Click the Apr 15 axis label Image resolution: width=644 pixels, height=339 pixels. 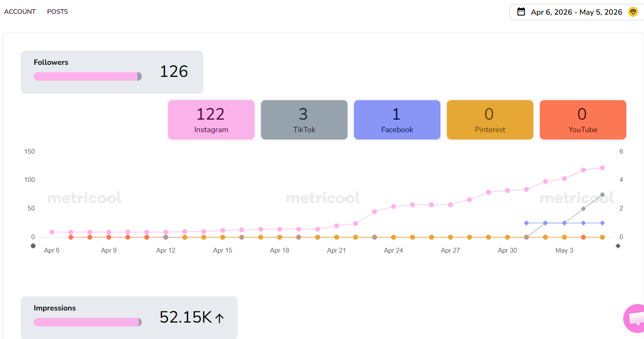[x=223, y=250]
